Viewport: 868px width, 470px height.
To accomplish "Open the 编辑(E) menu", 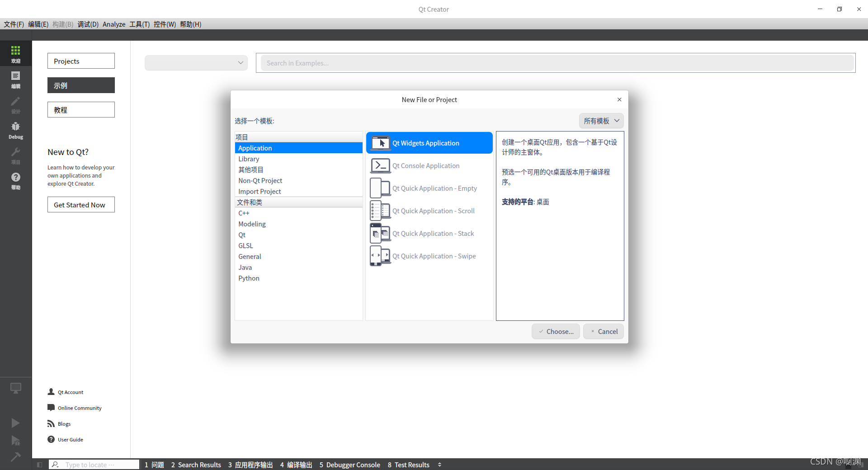I will [38, 24].
